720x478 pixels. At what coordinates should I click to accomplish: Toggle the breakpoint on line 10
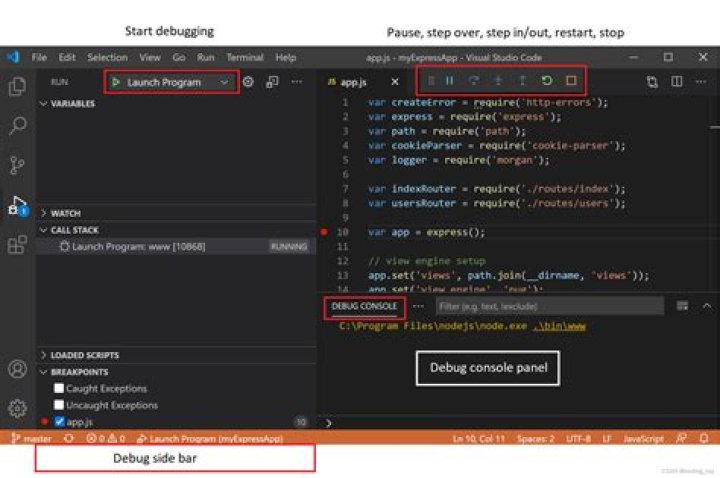pos(324,232)
